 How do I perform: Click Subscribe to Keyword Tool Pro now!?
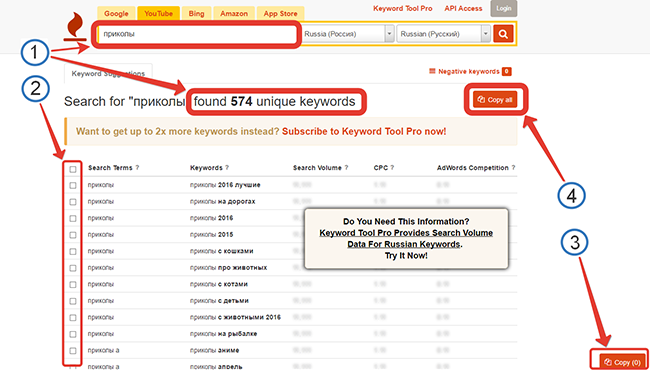click(x=364, y=132)
